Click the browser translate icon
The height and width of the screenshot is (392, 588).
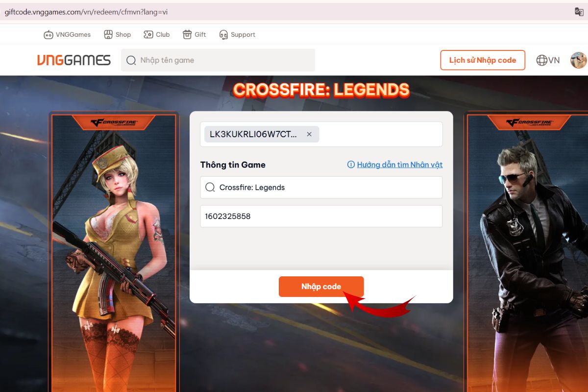pyautogui.click(x=579, y=12)
